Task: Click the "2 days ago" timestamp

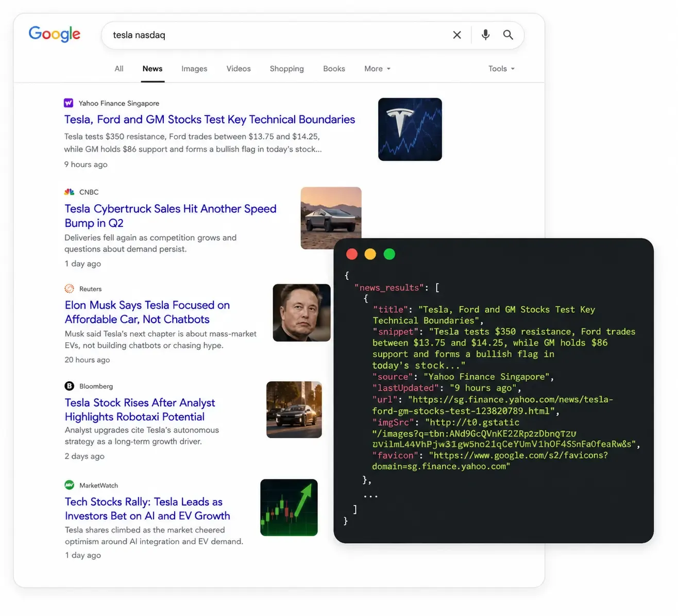Action: tap(84, 456)
